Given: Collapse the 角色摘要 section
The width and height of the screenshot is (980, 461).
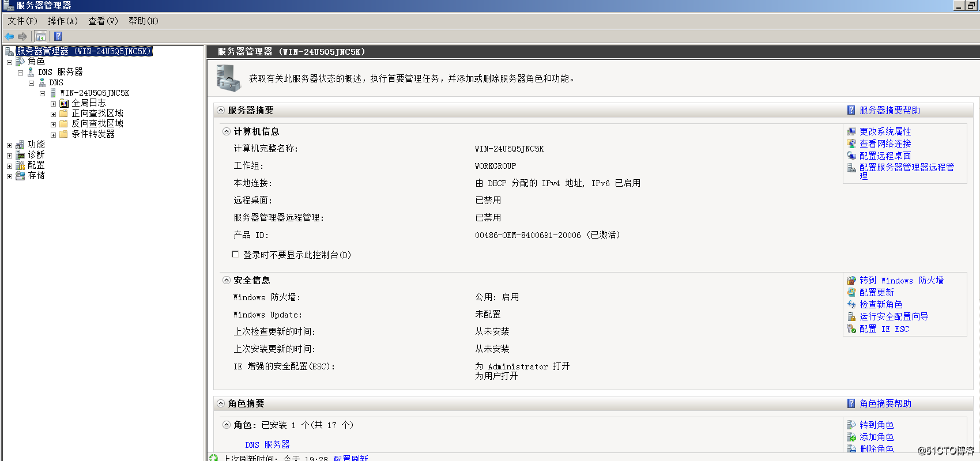Looking at the screenshot, I should [221, 403].
